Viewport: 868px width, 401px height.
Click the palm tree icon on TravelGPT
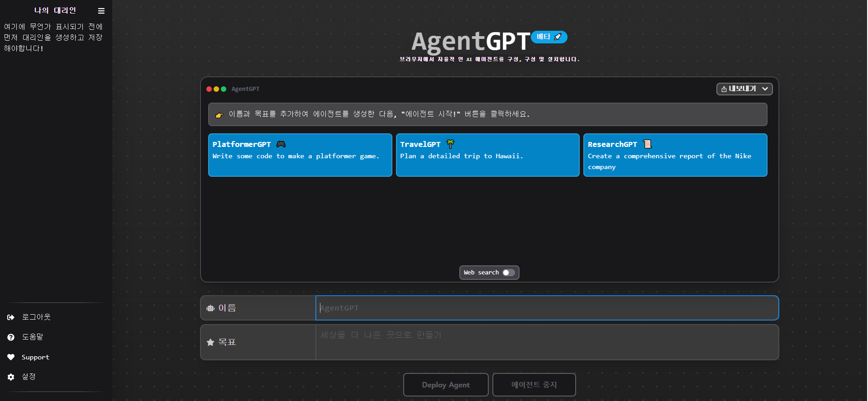450,144
